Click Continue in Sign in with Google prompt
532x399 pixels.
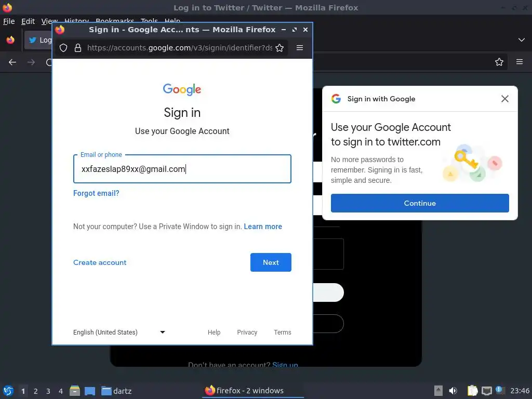(420, 203)
